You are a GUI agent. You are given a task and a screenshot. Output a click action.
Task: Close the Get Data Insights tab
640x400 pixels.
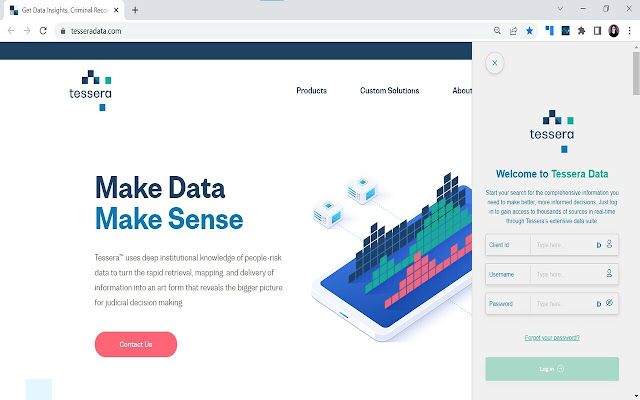116,10
